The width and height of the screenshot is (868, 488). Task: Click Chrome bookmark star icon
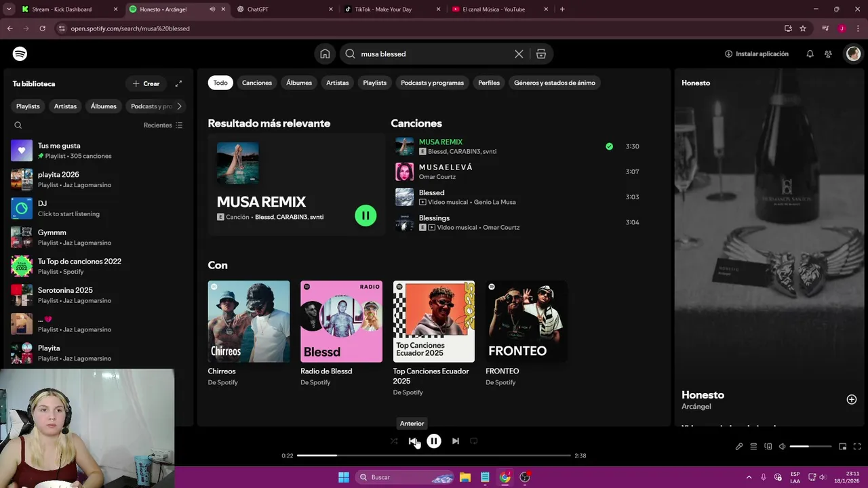click(803, 28)
